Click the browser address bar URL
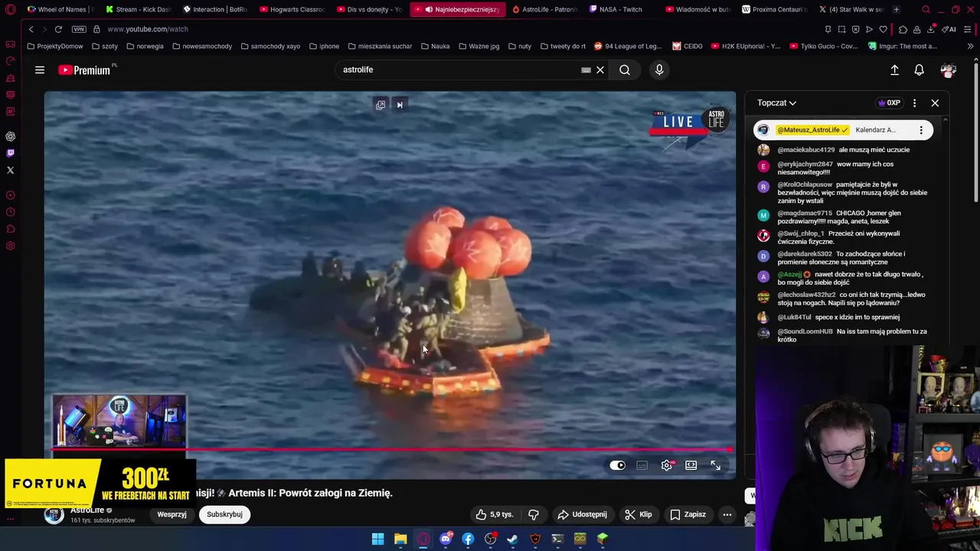980x551 pixels. (148, 29)
